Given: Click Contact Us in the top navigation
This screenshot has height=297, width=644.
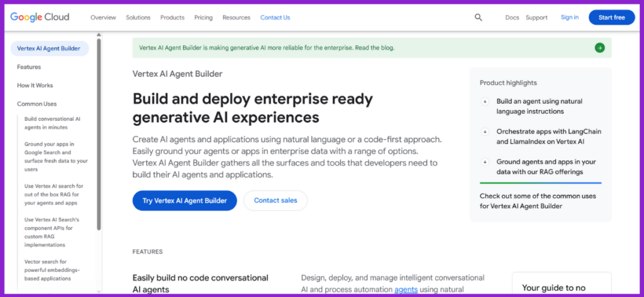Looking at the screenshot, I should pyautogui.click(x=275, y=18).
